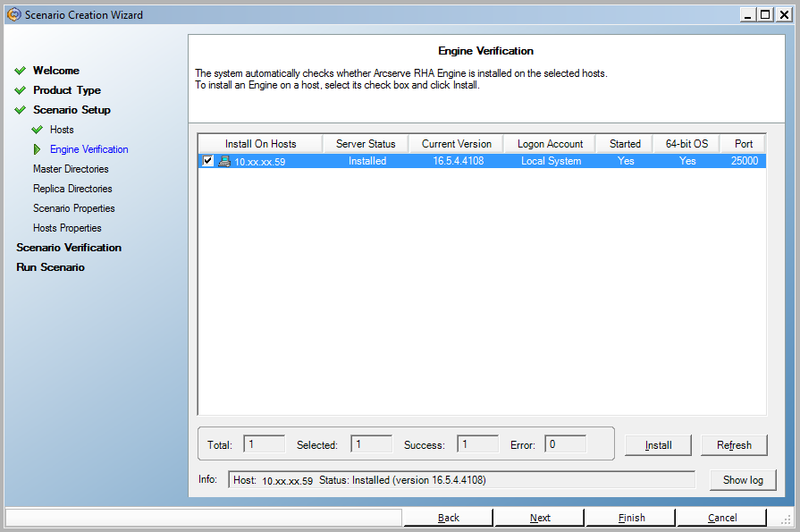Screen dimensions: 800x532
Task: Click the Selected count field
Action: tap(372, 444)
